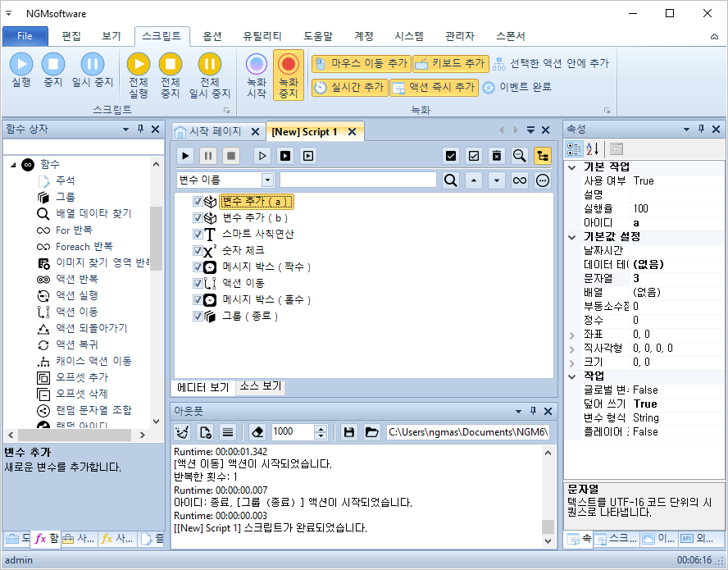
Task: Click the uncheck all actions icon
Action: 474,156
